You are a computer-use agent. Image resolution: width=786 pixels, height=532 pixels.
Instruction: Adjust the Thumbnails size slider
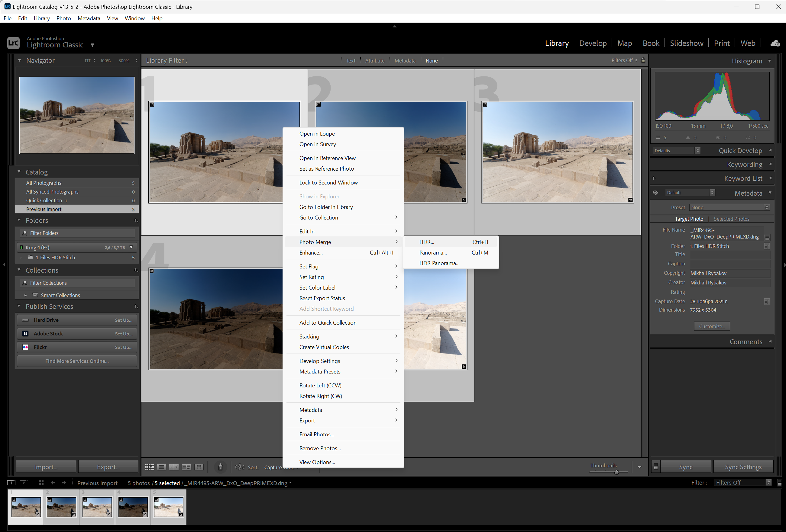(616, 472)
